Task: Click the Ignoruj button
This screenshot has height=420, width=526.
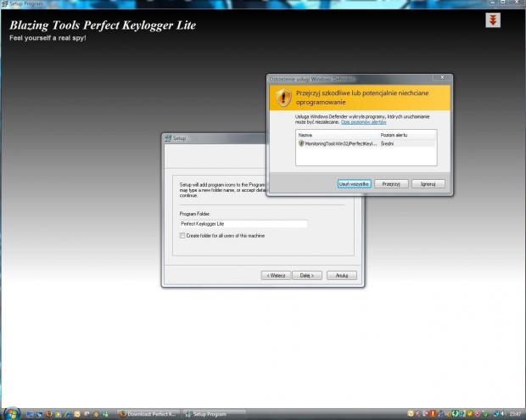Action: (428, 183)
